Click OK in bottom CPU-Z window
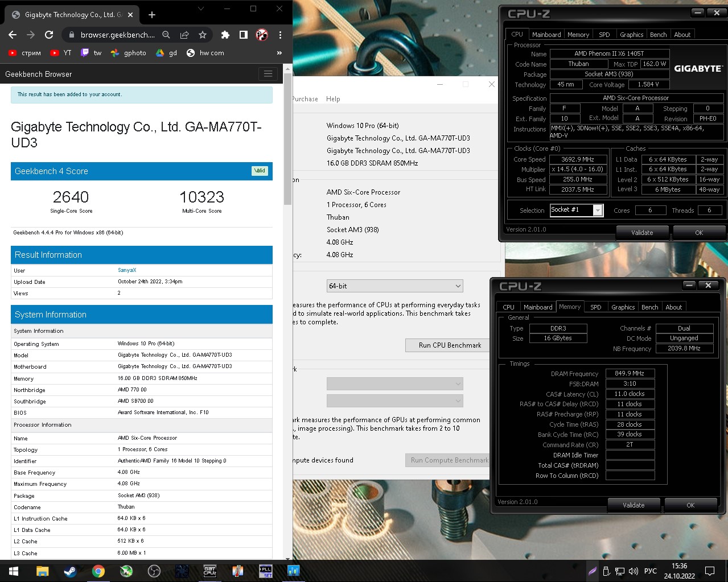Viewport: 728px width, 582px height. [690, 505]
